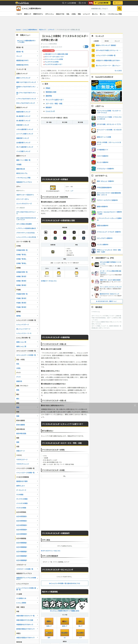Click the 単体 attack target icon

(x=53, y=252)
